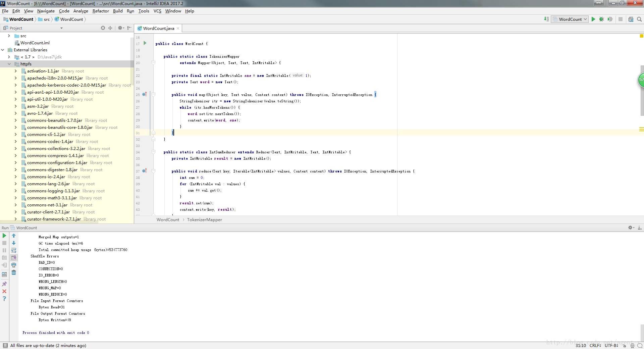Toggle tool window buttons at the status bar corner
This screenshot has width=644, height=349.
point(5,345)
